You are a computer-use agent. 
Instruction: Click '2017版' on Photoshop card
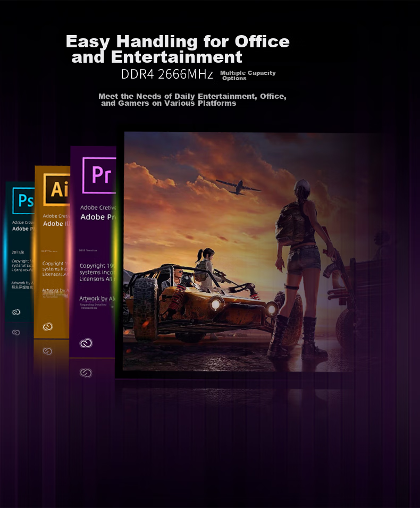tap(18, 252)
